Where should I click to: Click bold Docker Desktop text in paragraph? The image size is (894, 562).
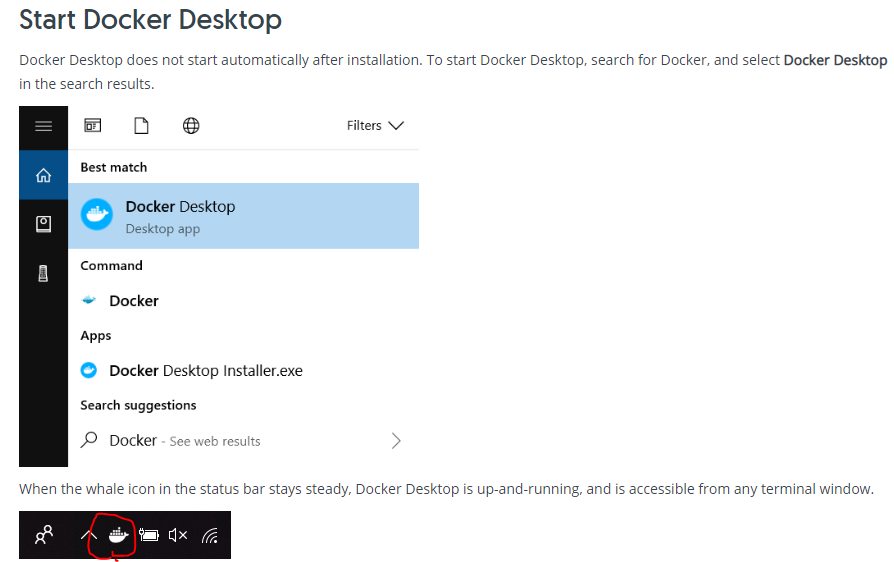pos(835,60)
